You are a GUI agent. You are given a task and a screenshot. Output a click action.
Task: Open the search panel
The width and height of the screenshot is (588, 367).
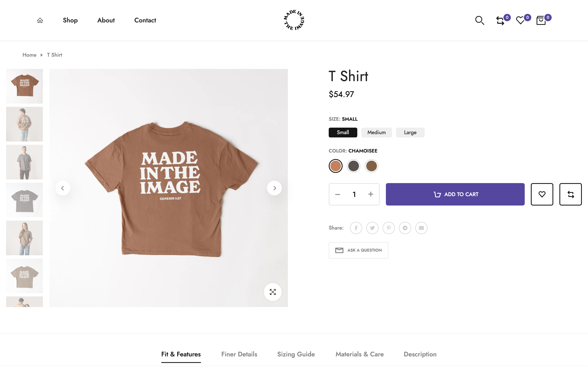tap(480, 21)
